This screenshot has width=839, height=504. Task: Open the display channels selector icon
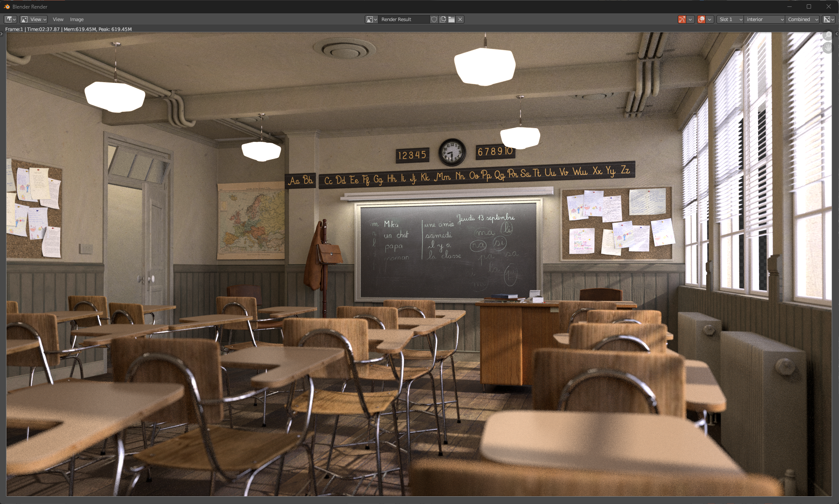[828, 19]
